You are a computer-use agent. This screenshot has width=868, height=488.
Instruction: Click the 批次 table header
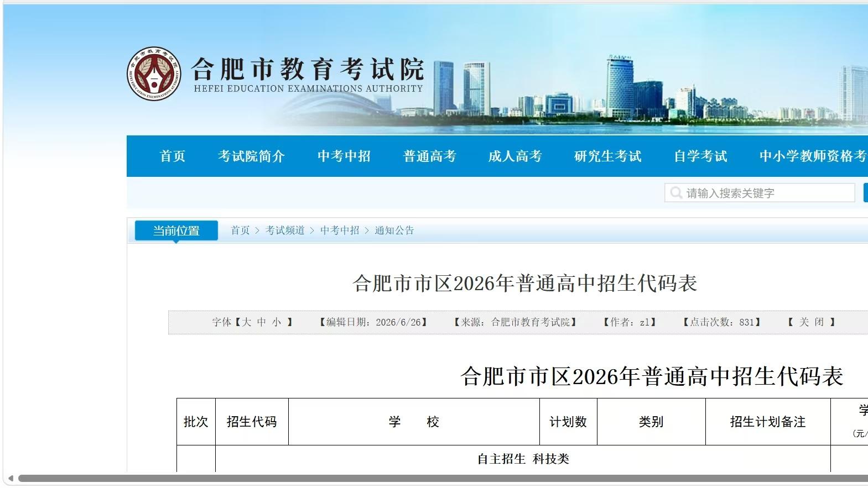tap(196, 422)
